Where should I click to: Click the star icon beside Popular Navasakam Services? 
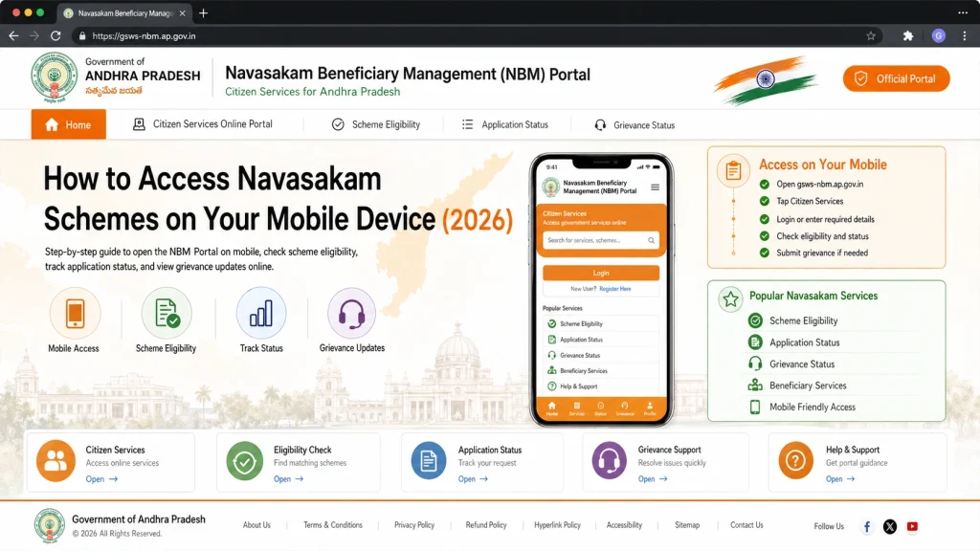[730, 299]
